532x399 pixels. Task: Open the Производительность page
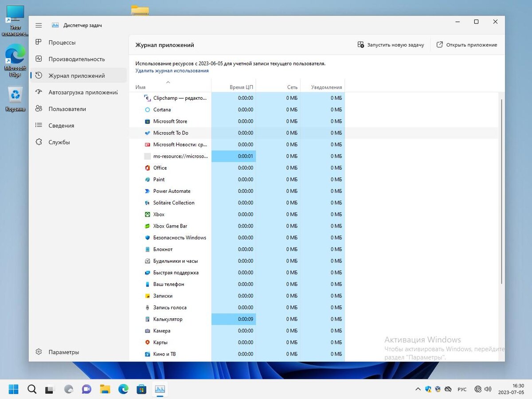coord(78,59)
